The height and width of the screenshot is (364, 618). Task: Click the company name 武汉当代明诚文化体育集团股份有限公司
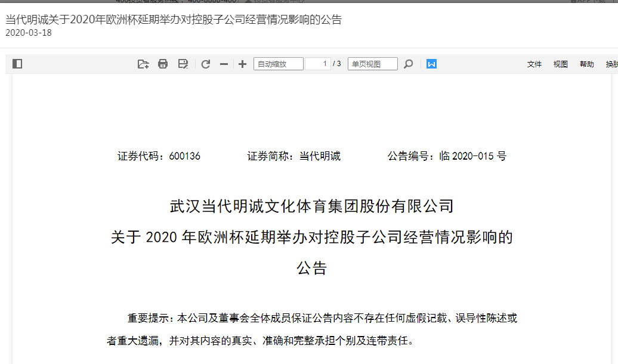[x=312, y=206]
